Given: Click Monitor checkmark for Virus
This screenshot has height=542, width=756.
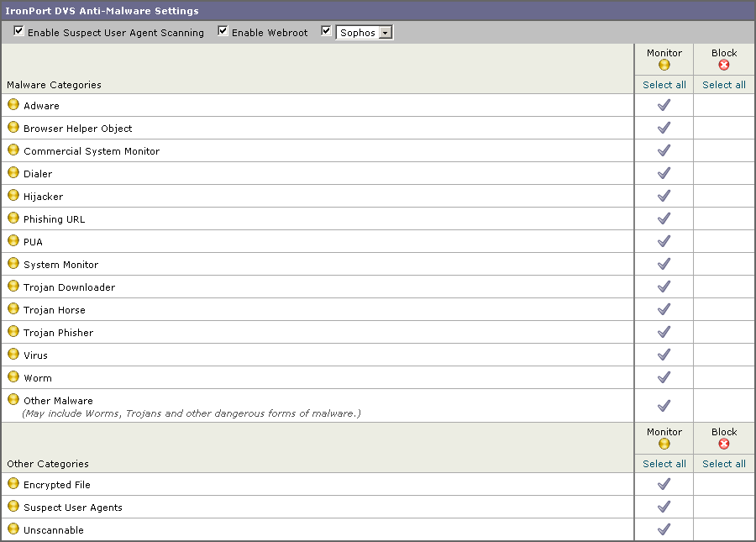Looking at the screenshot, I should 664,355.
